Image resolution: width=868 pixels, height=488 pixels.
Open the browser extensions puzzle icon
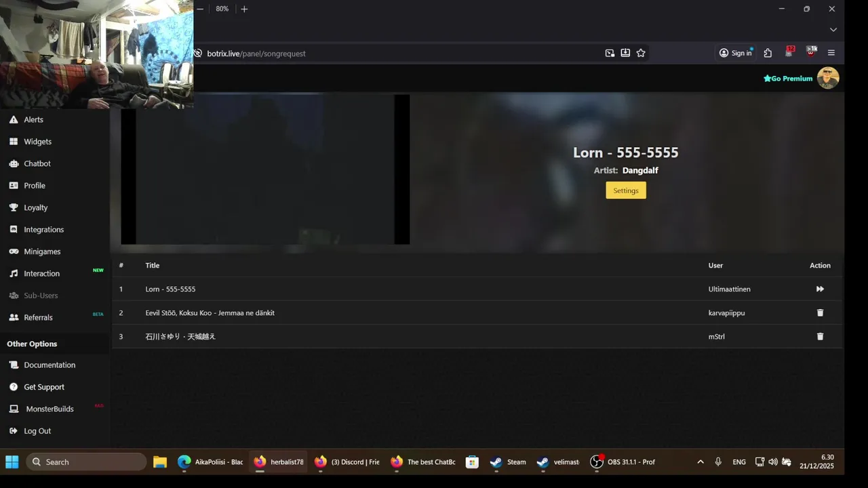(768, 53)
